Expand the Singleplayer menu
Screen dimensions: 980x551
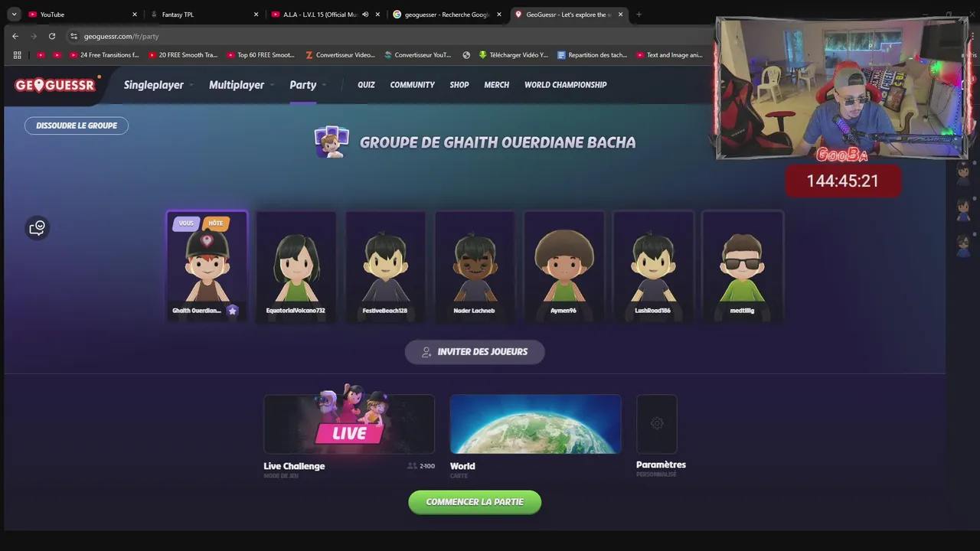tap(158, 85)
